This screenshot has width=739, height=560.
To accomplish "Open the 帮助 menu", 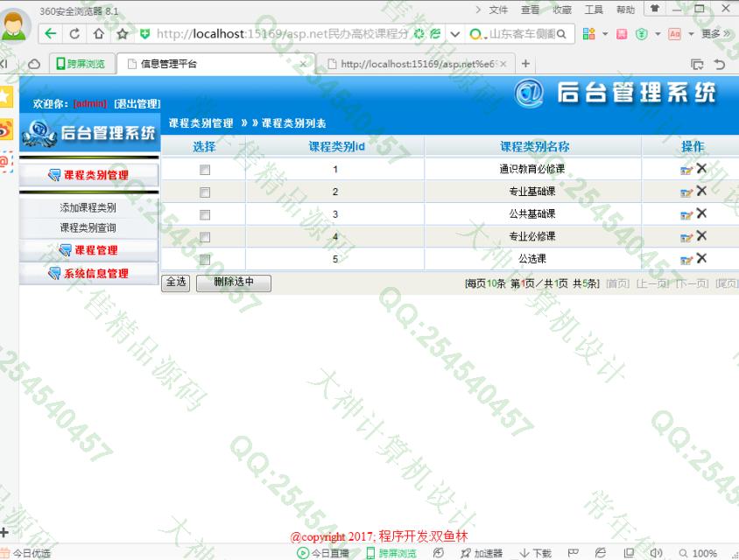I will [625, 10].
